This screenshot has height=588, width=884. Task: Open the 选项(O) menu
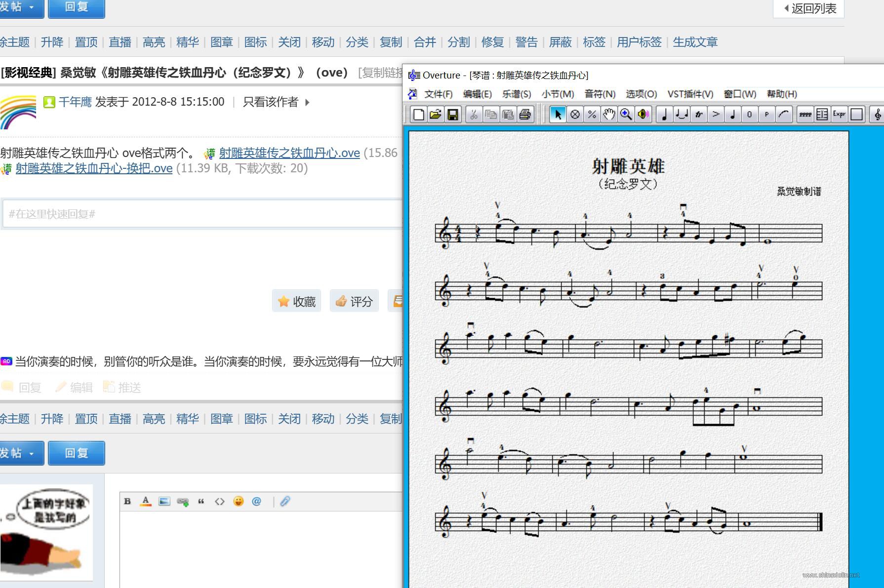tap(641, 94)
